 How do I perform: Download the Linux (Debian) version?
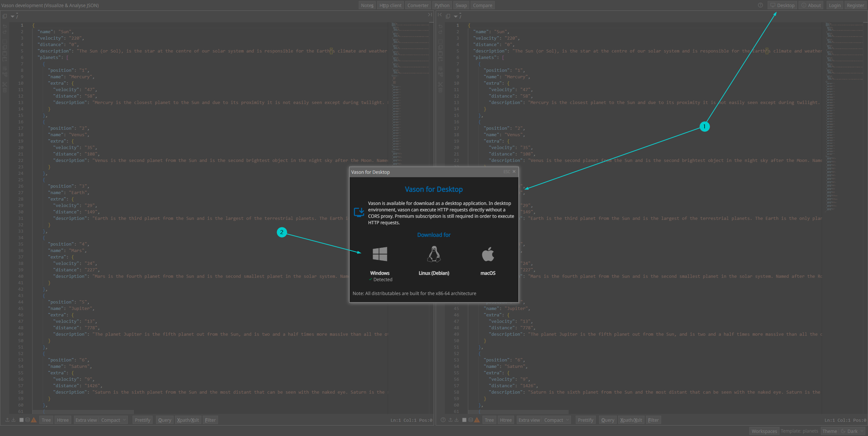pyautogui.click(x=434, y=261)
